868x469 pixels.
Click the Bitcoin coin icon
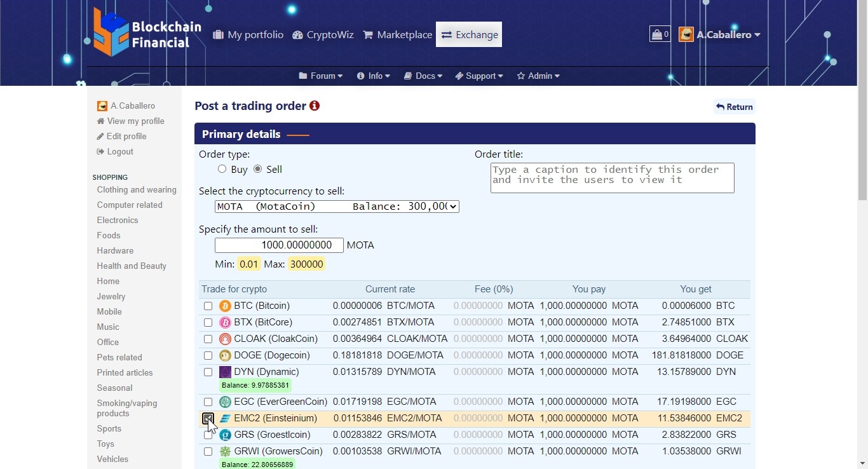click(225, 306)
